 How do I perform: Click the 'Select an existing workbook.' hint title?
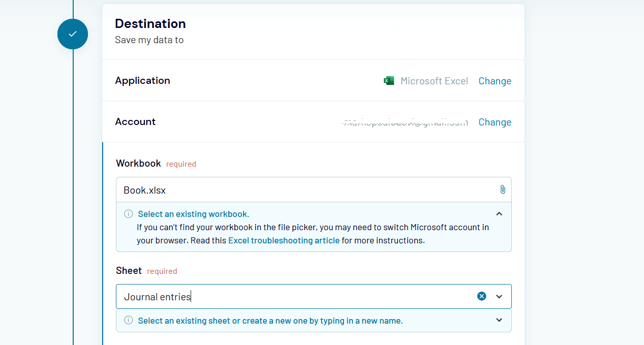[x=193, y=214]
